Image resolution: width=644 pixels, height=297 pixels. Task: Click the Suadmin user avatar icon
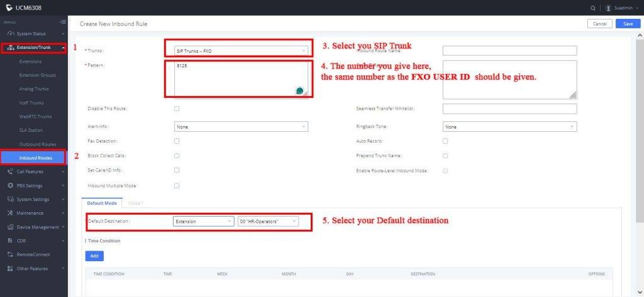tap(608, 8)
